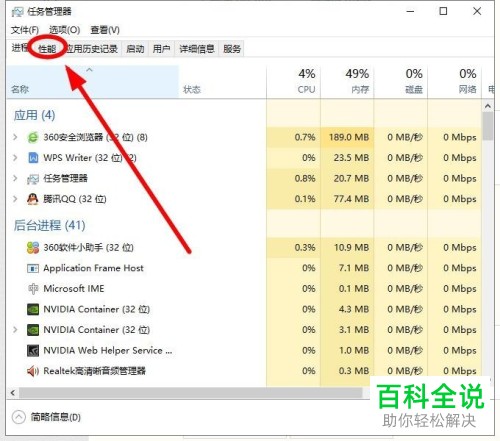Click the WPS Writer app icon
Image resolution: width=500 pixels, height=441 pixels.
click(x=33, y=158)
